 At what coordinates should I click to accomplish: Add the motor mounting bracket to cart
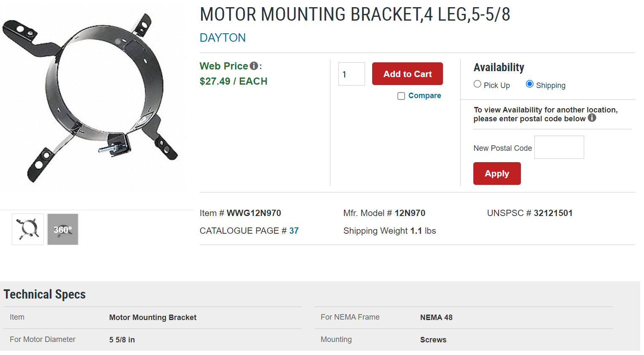407,74
